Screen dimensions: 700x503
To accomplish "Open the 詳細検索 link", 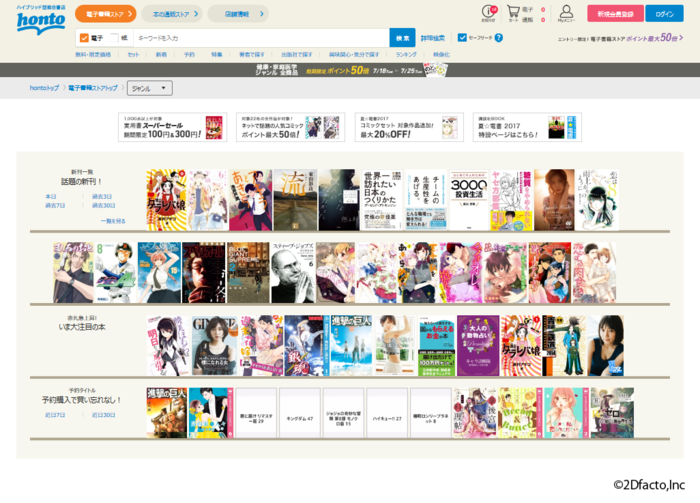I will (x=433, y=38).
